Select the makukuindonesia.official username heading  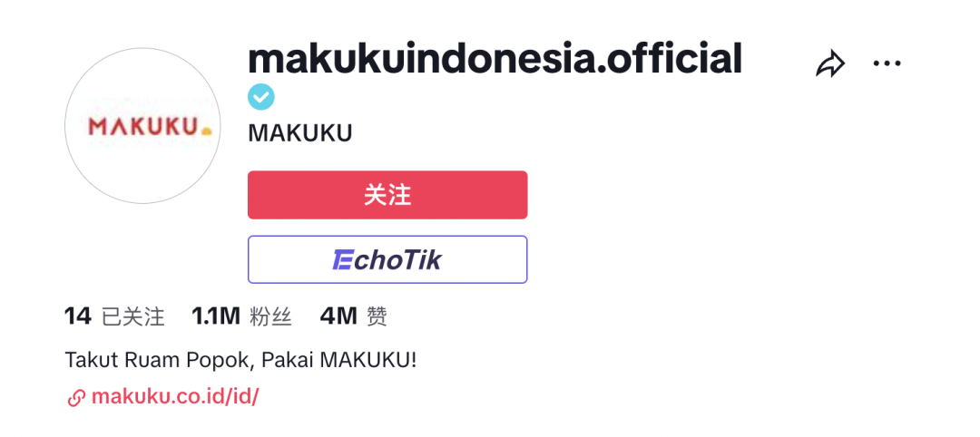coord(495,58)
